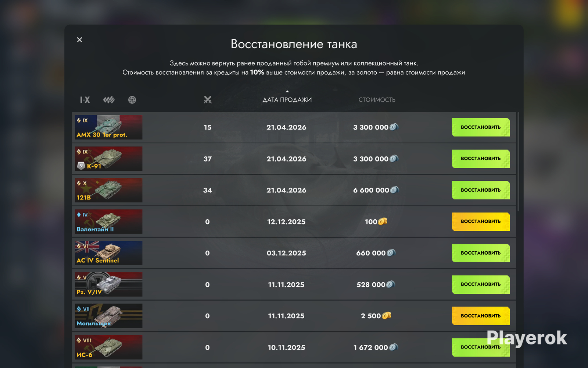Sort by battles crossed-swords icon
This screenshot has height=368, width=588.
click(x=208, y=100)
